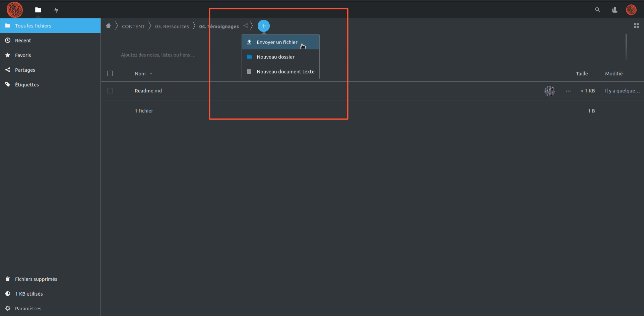This screenshot has height=316, width=644.
Task: Open the Files app folder icon
Action: pos(38,10)
